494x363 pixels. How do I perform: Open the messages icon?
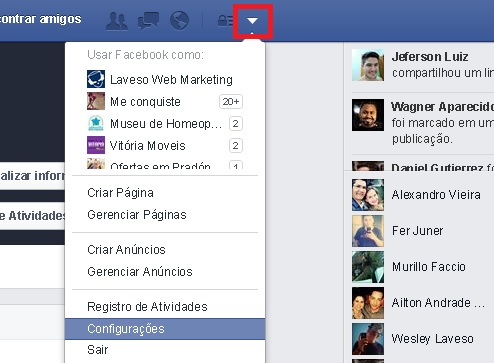pyautogui.click(x=148, y=21)
